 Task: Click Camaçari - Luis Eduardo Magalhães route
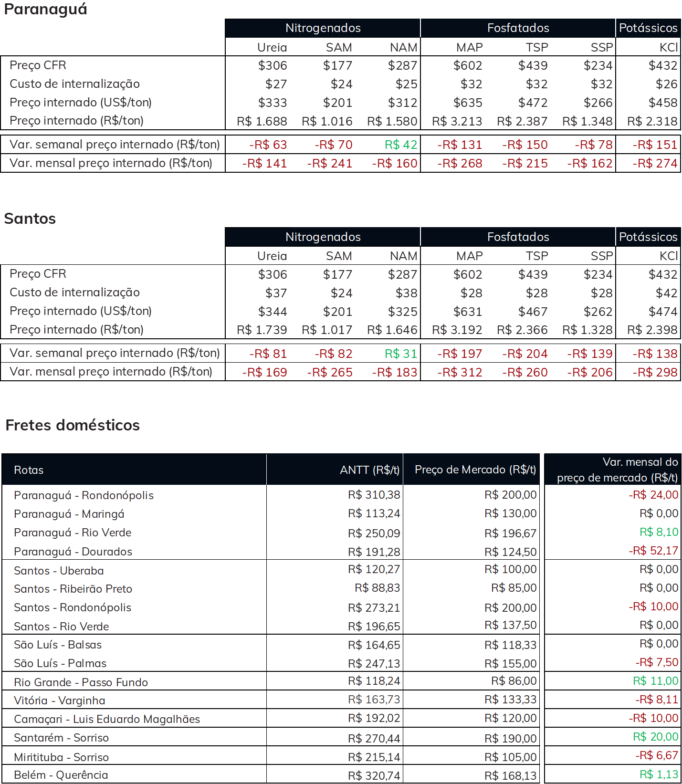(107, 719)
